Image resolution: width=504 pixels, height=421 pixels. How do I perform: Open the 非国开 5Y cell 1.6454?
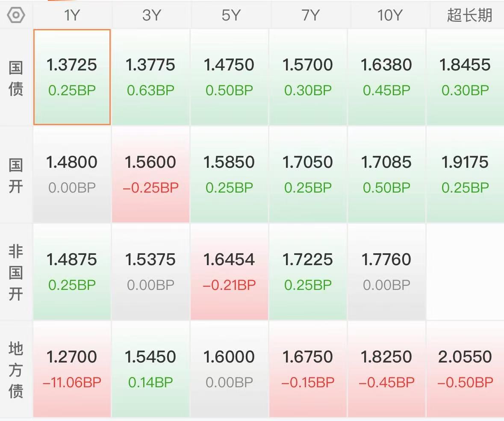229,272
